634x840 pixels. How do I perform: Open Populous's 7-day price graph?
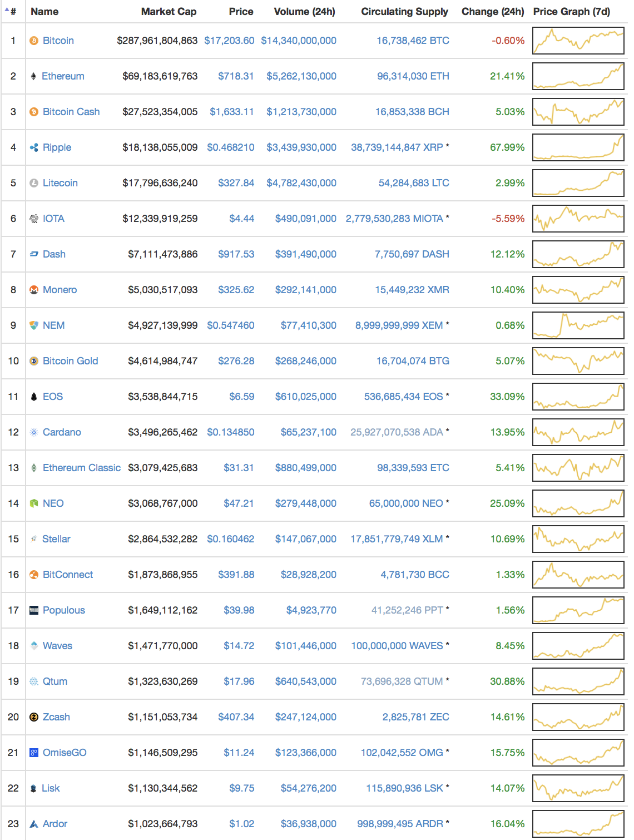click(578, 610)
